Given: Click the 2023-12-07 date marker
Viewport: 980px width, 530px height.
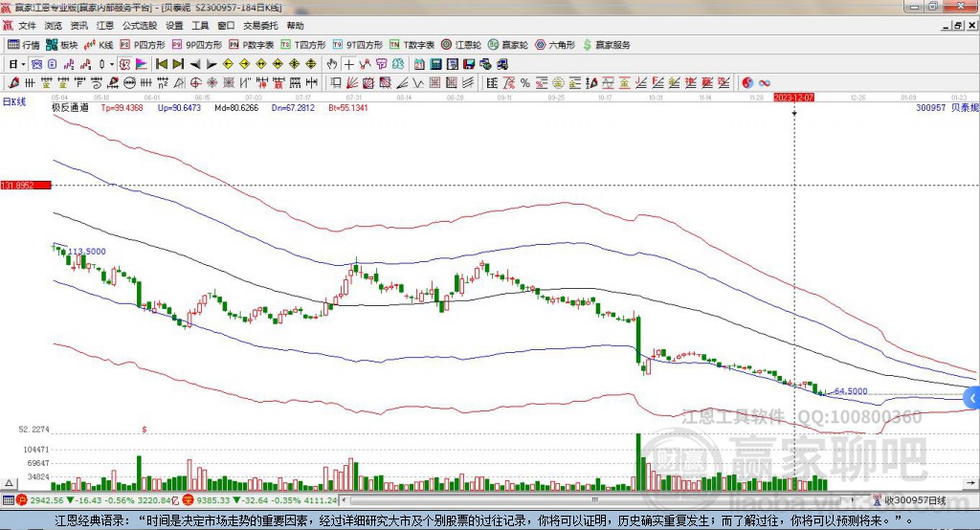Looking at the screenshot, I should pyautogui.click(x=793, y=98).
